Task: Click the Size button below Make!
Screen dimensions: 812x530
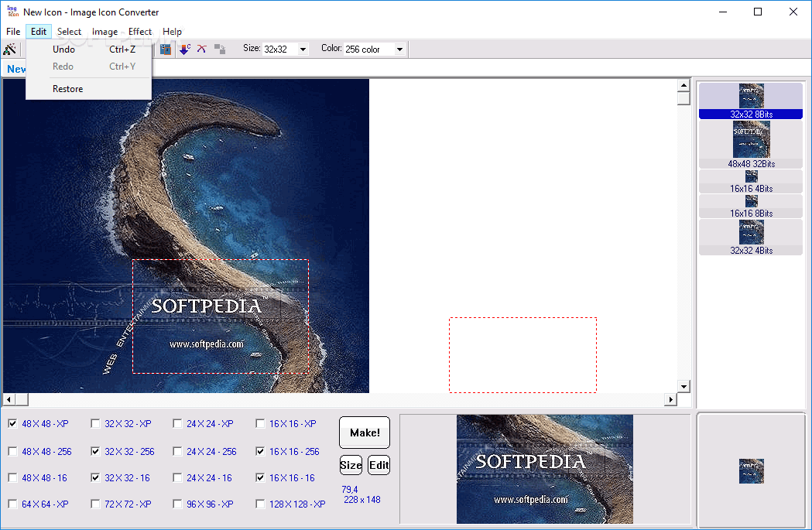Action: point(351,465)
